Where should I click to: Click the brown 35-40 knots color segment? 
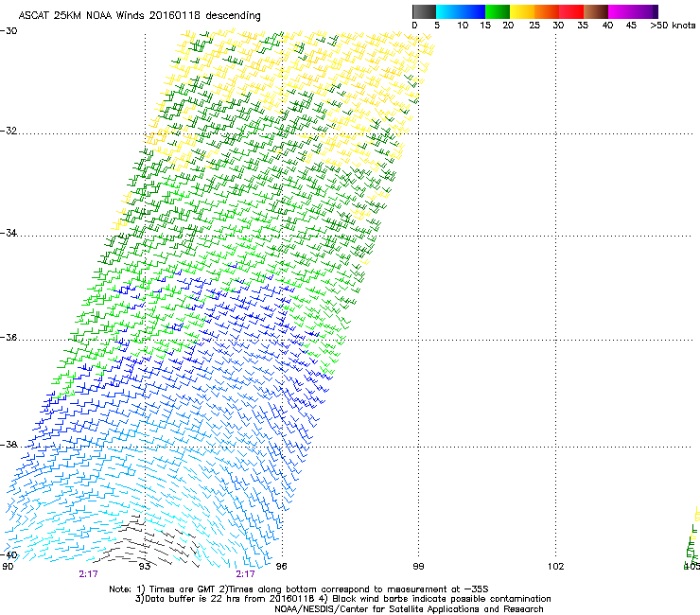596,11
